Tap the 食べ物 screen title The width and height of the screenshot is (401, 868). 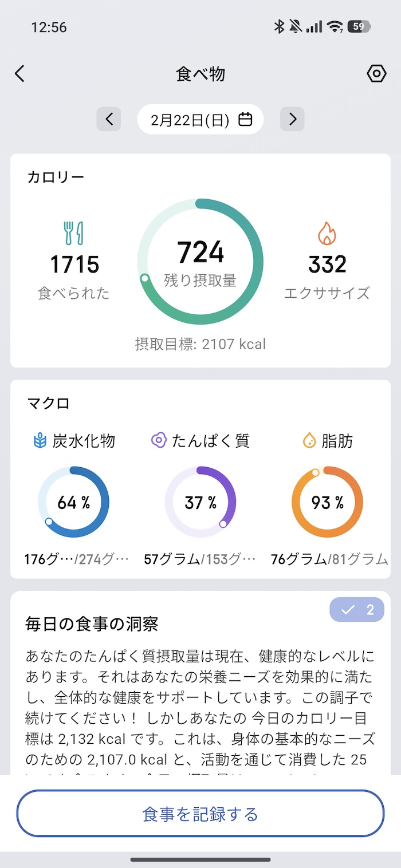200,74
